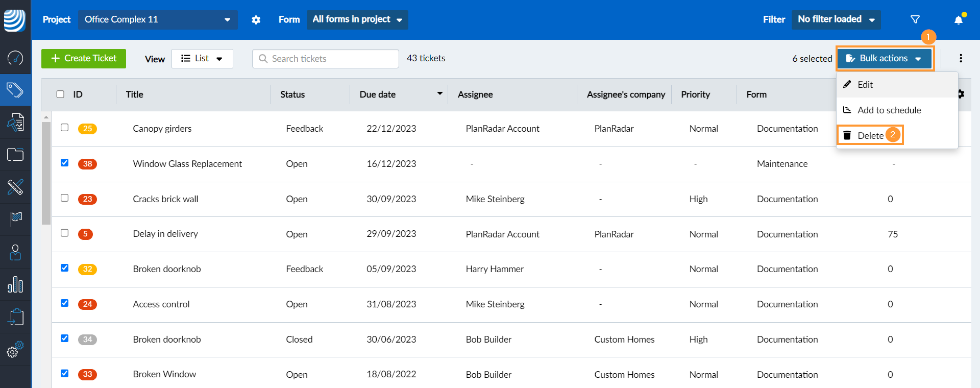The image size is (980, 388).
Task: Open the folder documents icon in sidebar
Action: pos(15,155)
